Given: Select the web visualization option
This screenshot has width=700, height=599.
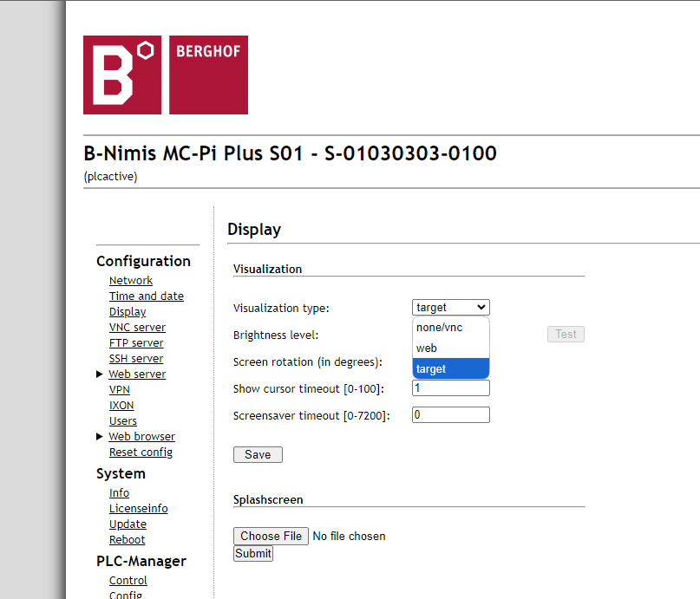Looking at the screenshot, I should pyautogui.click(x=451, y=348).
